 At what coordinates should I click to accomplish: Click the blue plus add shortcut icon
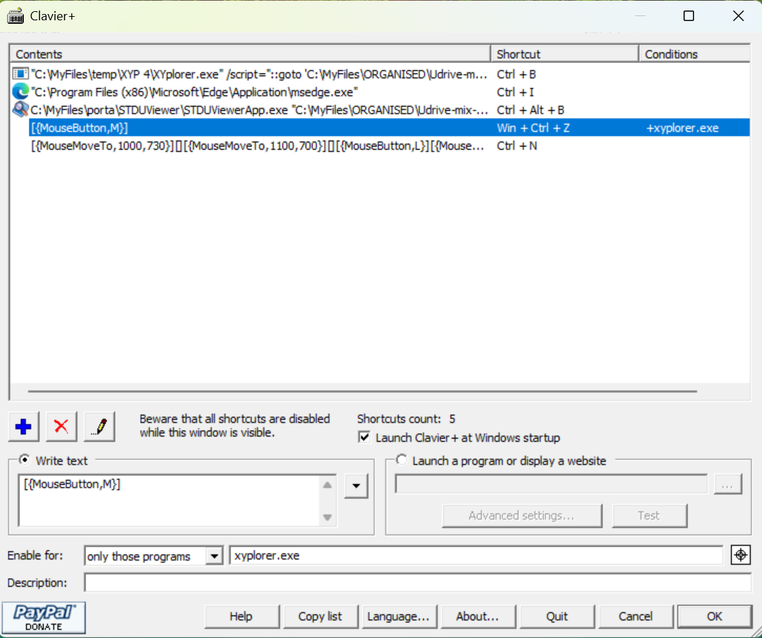click(x=24, y=427)
